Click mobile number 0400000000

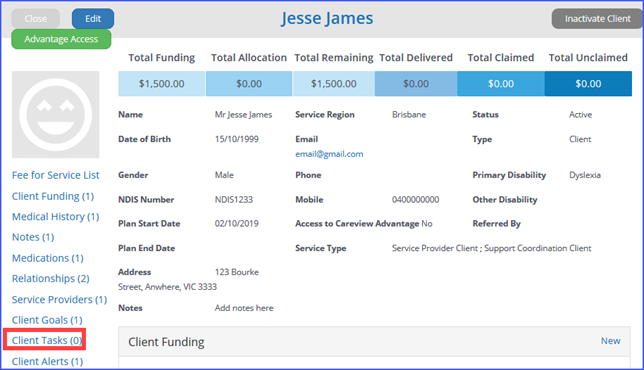(415, 200)
